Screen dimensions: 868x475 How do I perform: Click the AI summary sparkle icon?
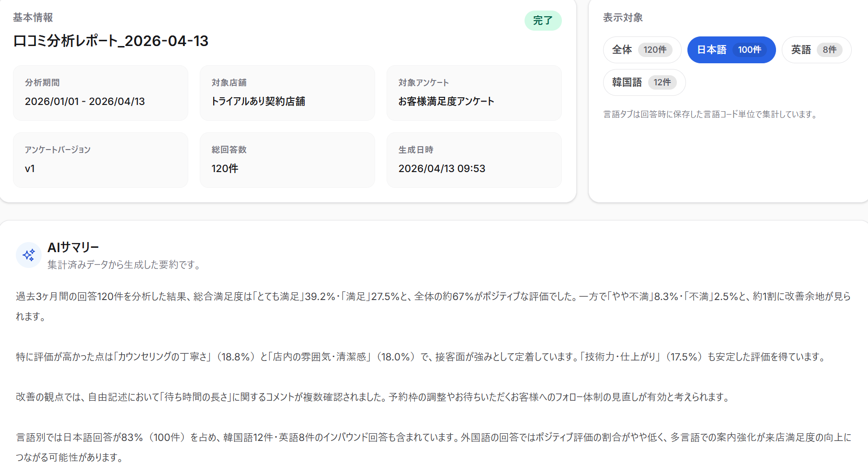pyautogui.click(x=29, y=255)
